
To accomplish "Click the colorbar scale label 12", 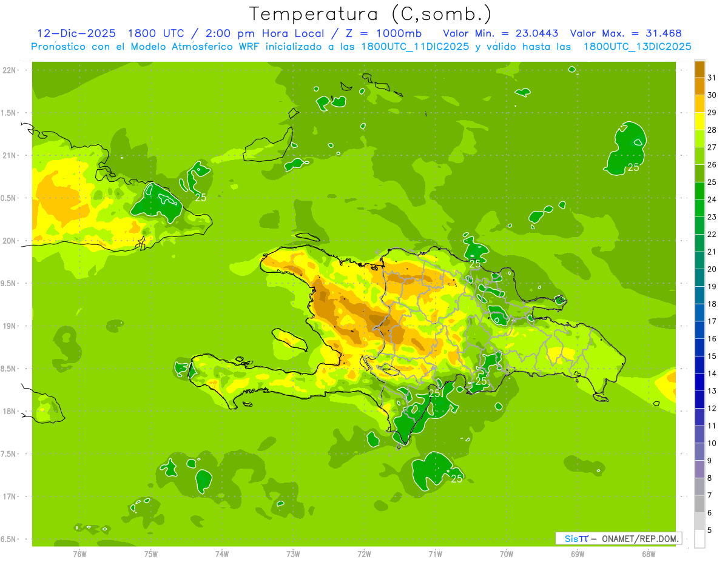I will click(x=712, y=409).
